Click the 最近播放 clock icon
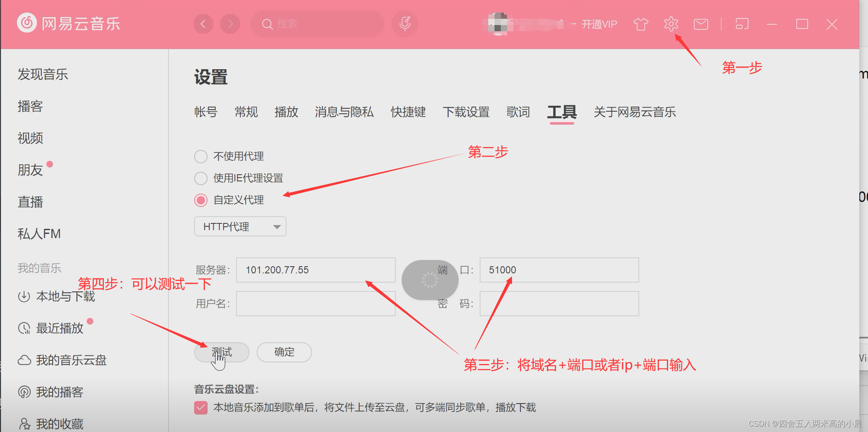The width and height of the screenshot is (868, 432). coord(24,328)
